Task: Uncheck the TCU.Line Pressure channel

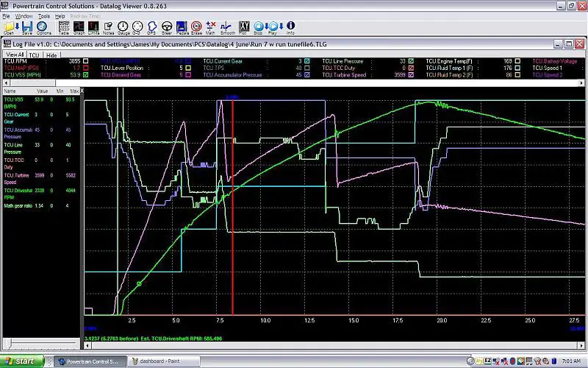Action: 412,61
